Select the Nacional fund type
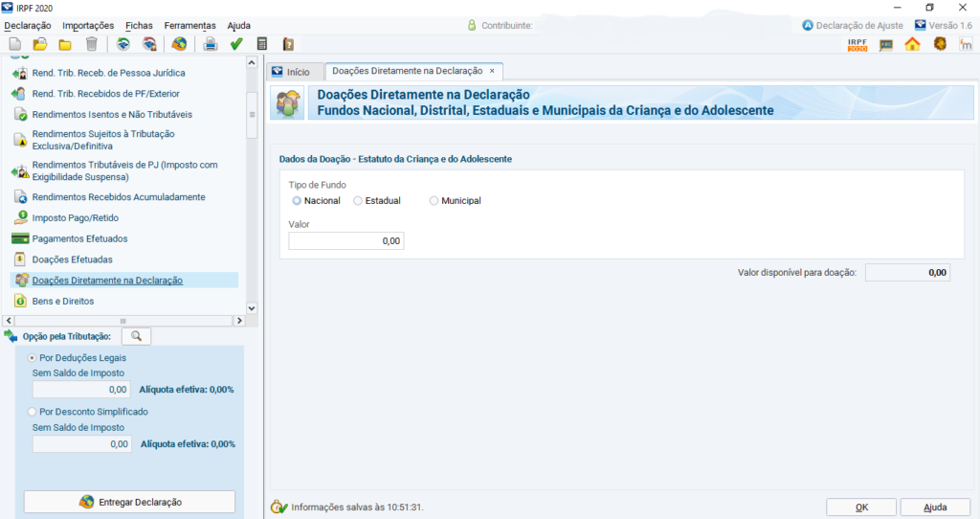The height and width of the screenshot is (519, 980). click(297, 201)
